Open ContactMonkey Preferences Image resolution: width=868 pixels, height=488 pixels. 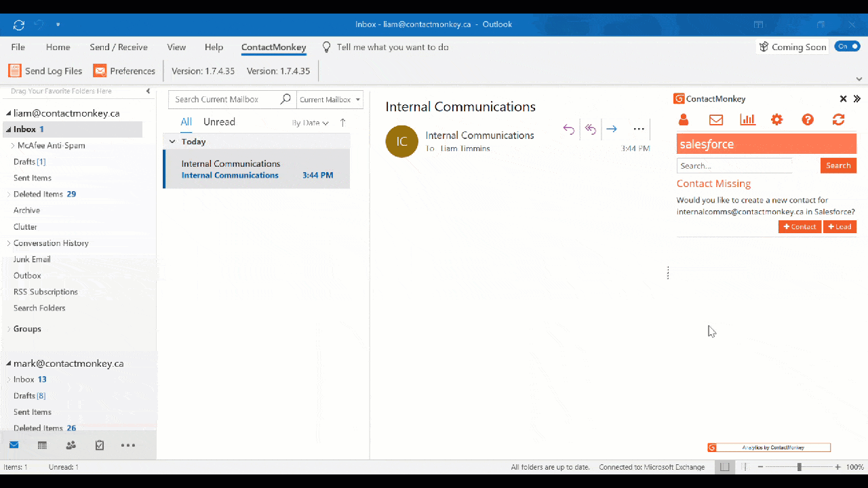124,70
